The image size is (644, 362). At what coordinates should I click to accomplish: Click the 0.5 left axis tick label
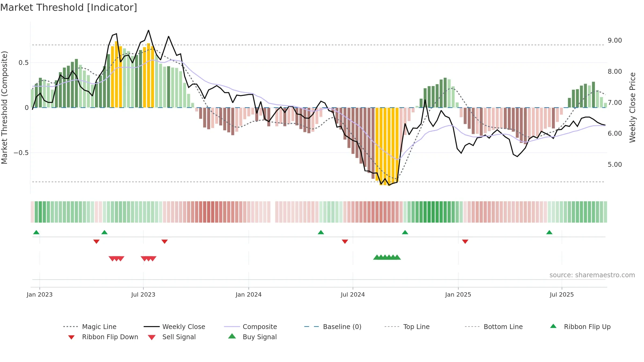(x=23, y=63)
